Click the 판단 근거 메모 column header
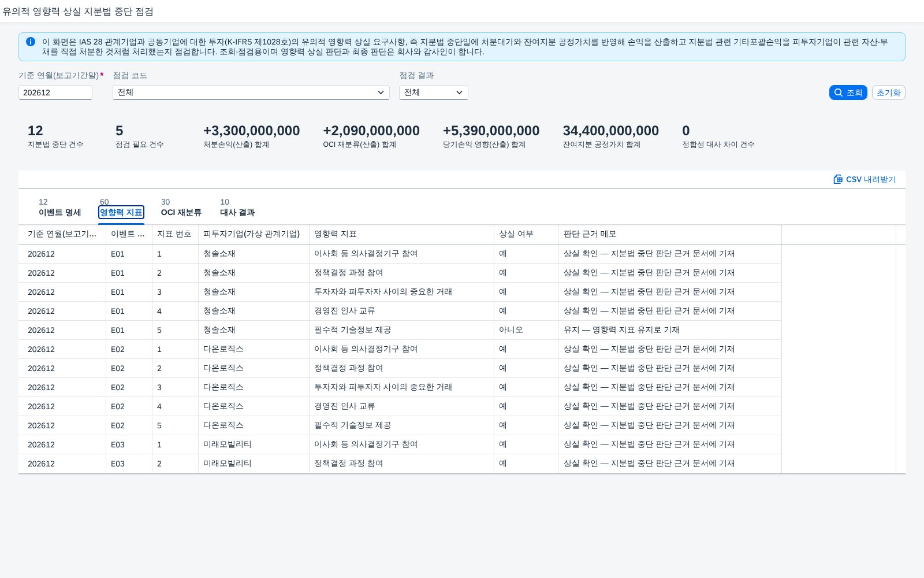Screen dimensions: 924x578 [x=669, y=234]
